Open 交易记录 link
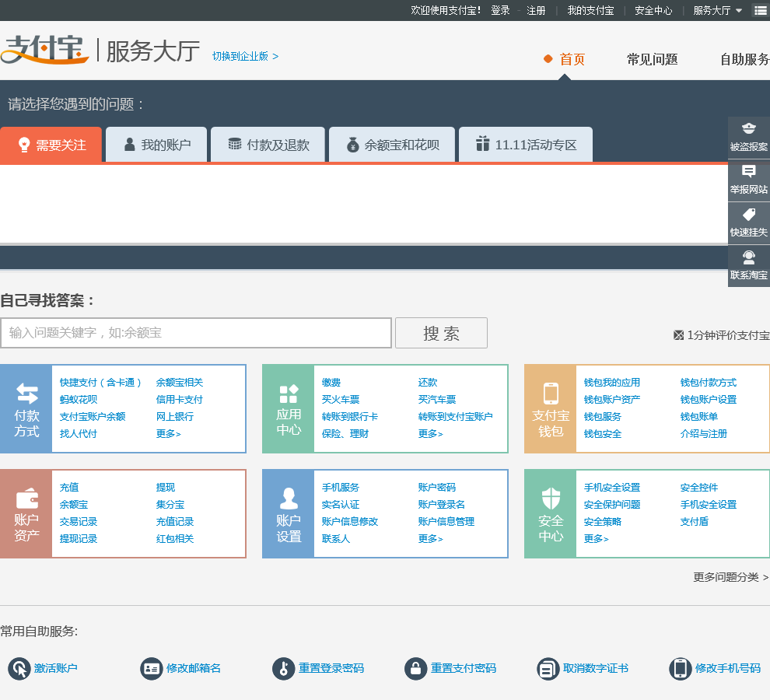 click(79, 522)
